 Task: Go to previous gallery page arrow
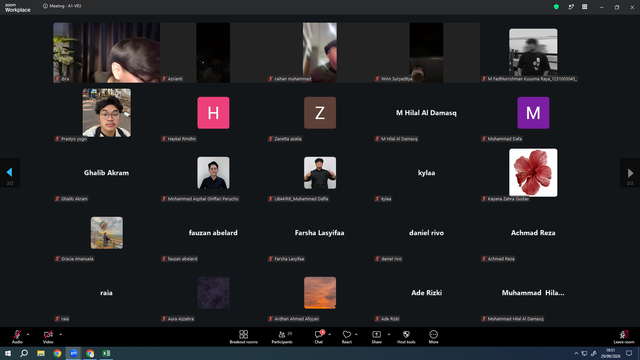10,173
